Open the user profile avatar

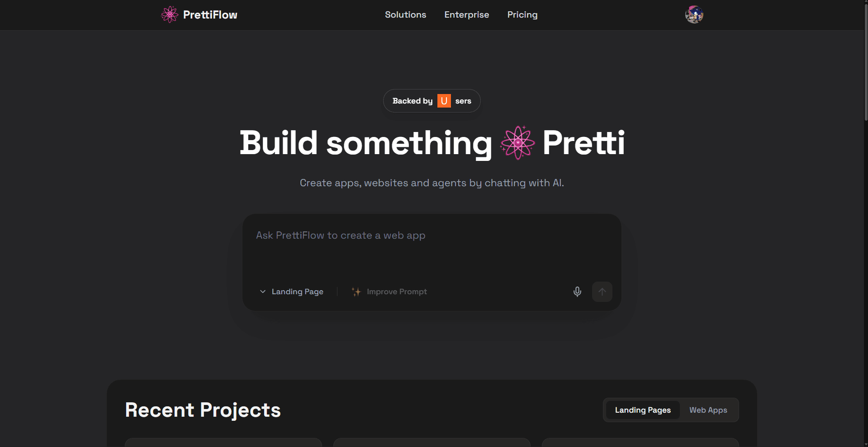(694, 14)
